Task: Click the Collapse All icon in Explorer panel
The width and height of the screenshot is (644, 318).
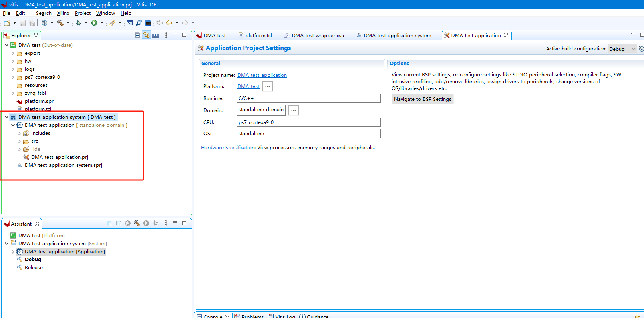Action: (x=137, y=35)
